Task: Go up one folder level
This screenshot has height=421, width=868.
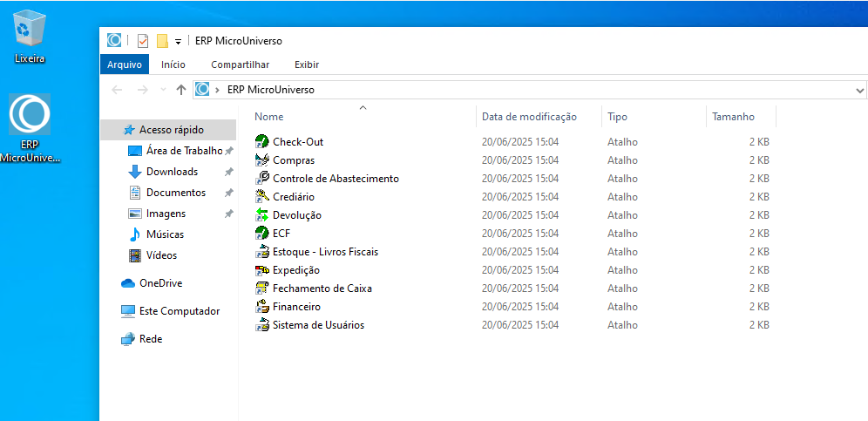Action: tap(180, 90)
